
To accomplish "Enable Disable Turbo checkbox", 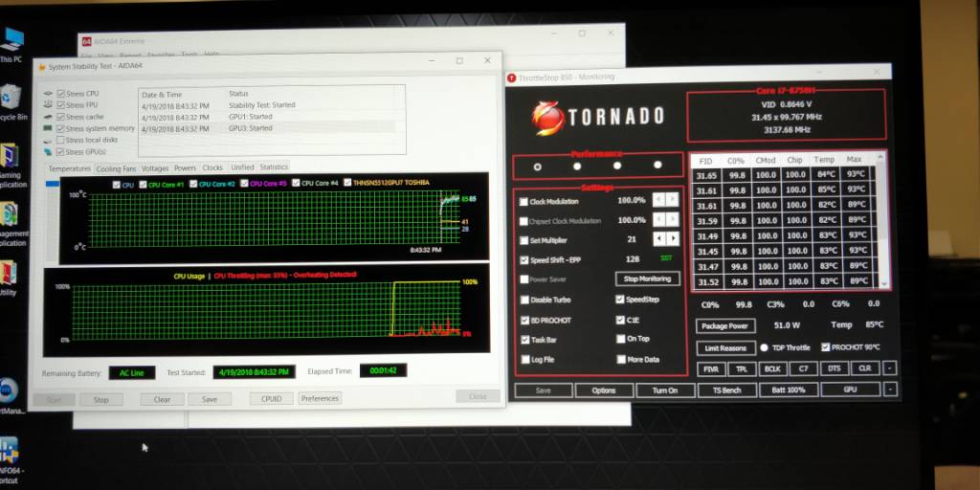I will click(x=523, y=300).
